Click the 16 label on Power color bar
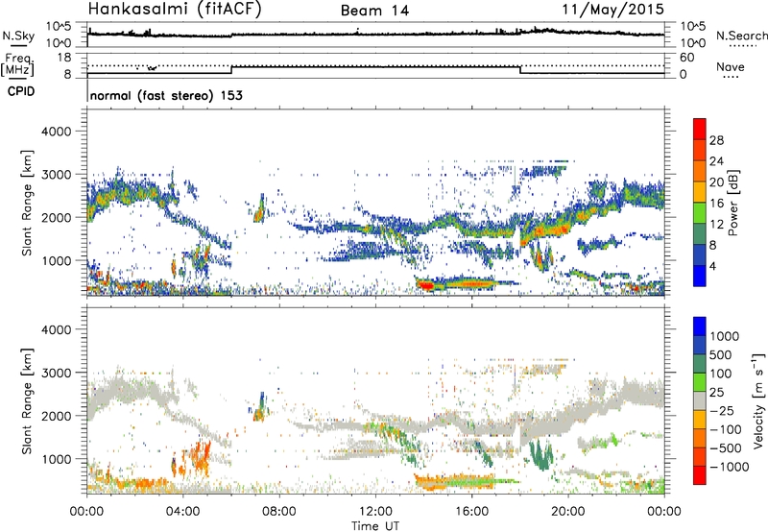 pos(716,204)
